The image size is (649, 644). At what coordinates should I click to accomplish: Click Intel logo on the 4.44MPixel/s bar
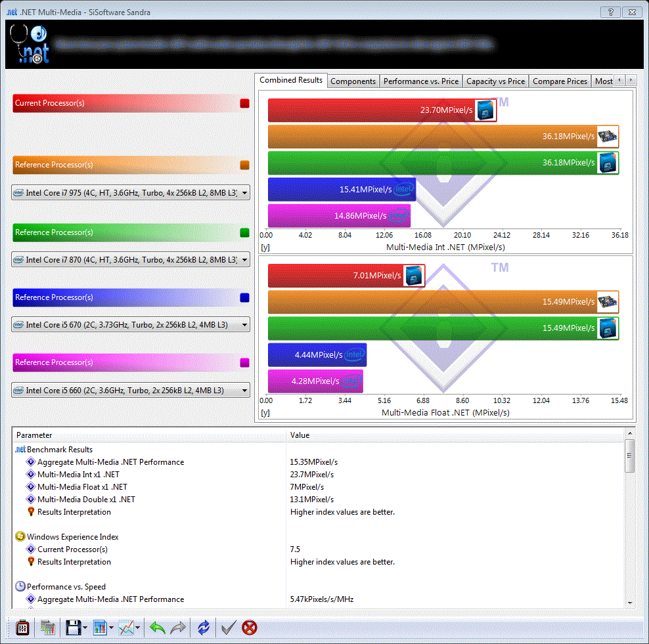[x=355, y=355]
